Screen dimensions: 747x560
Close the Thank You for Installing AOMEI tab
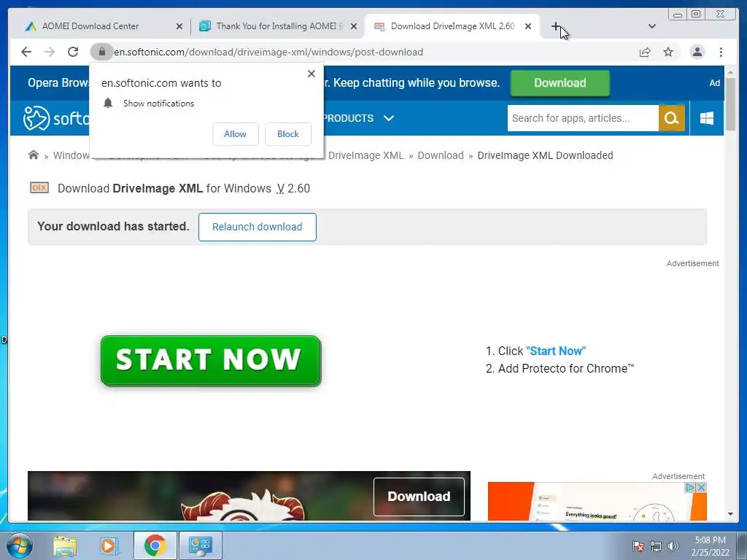(x=354, y=26)
